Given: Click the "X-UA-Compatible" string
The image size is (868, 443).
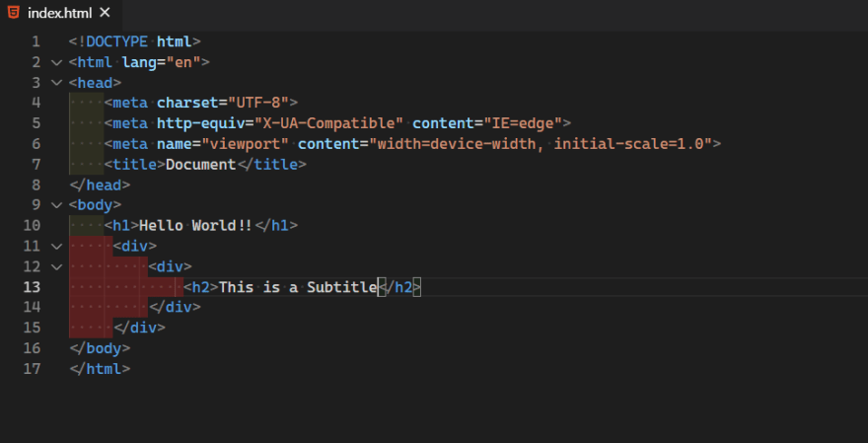Looking at the screenshot, I should coord(328,123).
